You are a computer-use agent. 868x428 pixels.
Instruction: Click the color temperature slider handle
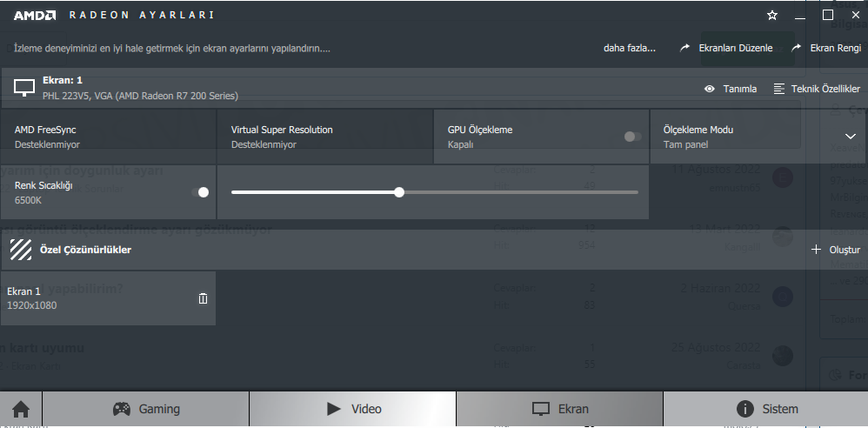coord(399,192)
